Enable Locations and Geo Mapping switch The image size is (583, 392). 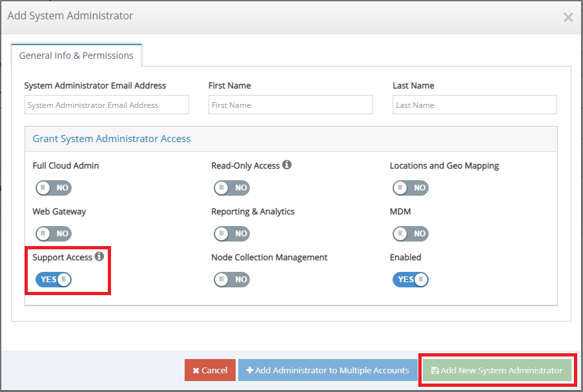(x=411, y=188)
